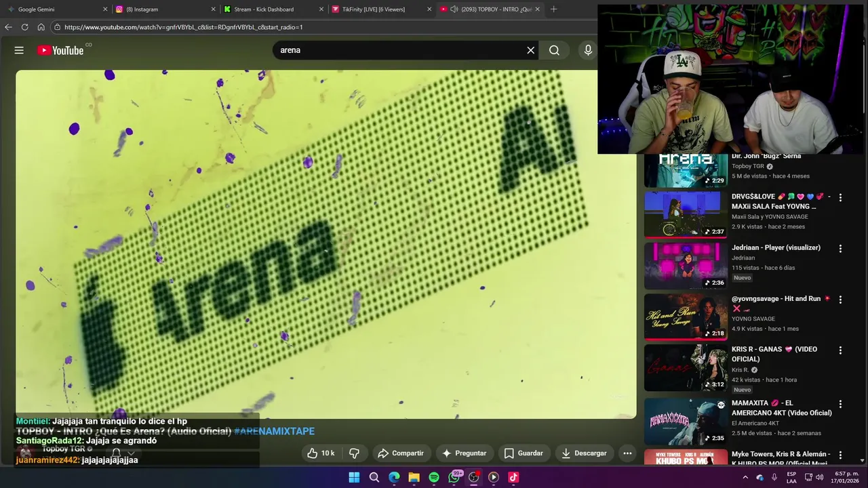Save video with Guardar button
Screen dimensions: 868x488
[x=524, y=453]
